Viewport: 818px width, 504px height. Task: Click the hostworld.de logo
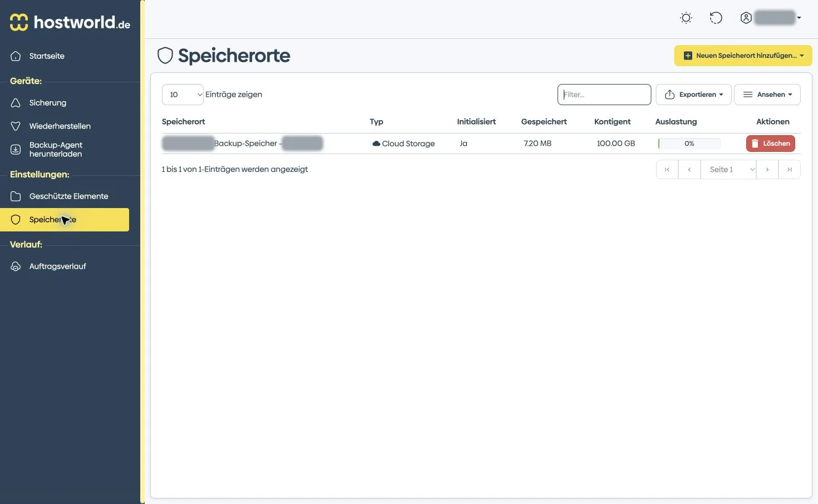(x=70, y=22)
